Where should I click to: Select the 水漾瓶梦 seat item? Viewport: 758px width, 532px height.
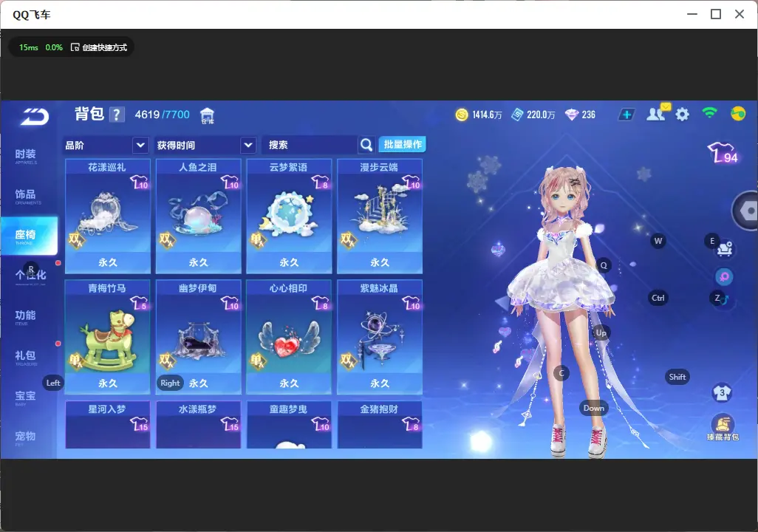pos(198,425)
